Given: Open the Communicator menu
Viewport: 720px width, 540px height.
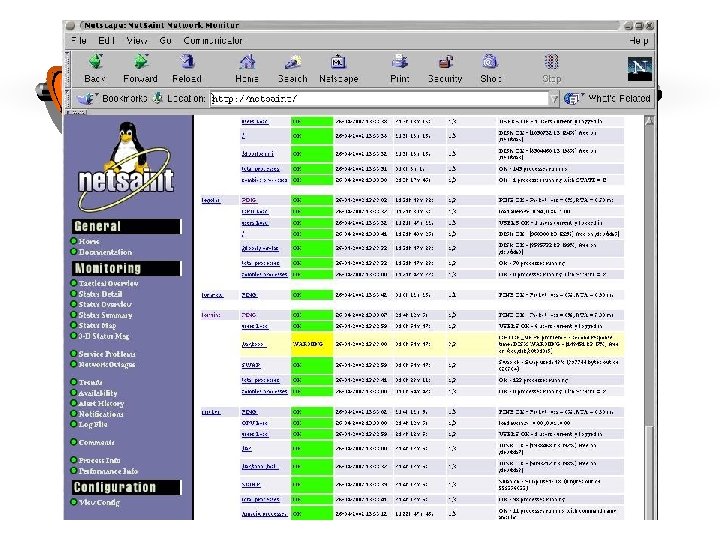Looking at the screenshot, I should [x=213, y=40].
